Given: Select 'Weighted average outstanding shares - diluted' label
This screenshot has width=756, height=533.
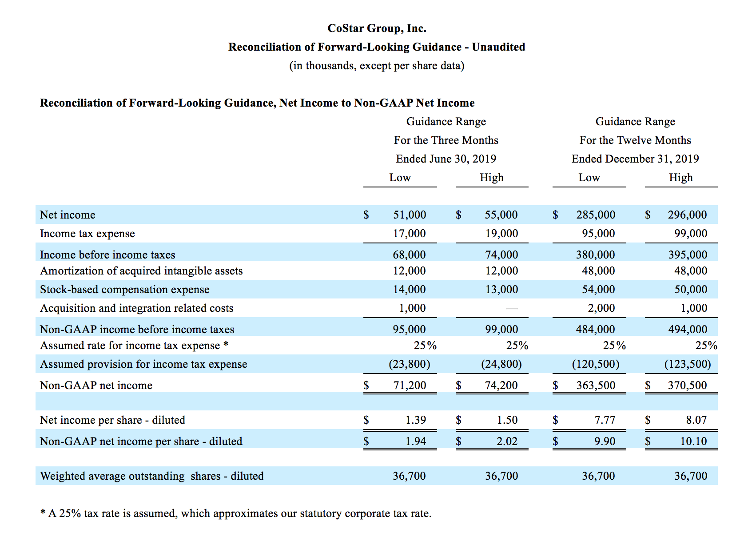Looking at the screenshot, I should point(152,476).
